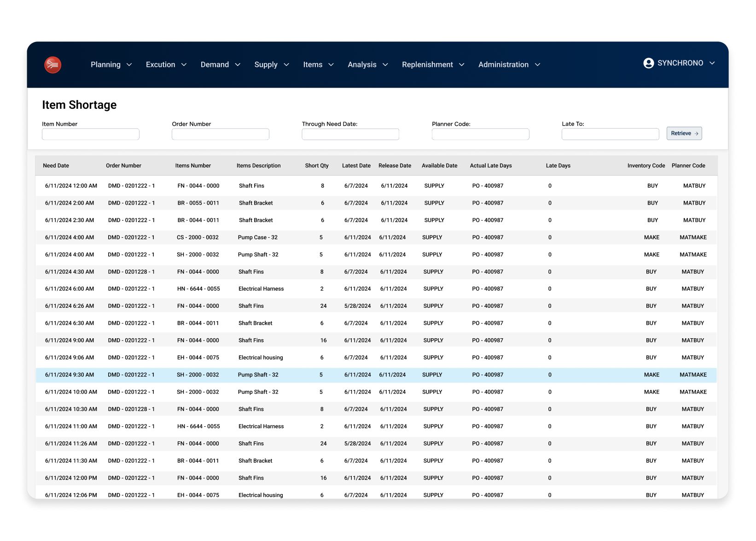Open the Administration menu
756x541 pixels.
tap(503, 65)
